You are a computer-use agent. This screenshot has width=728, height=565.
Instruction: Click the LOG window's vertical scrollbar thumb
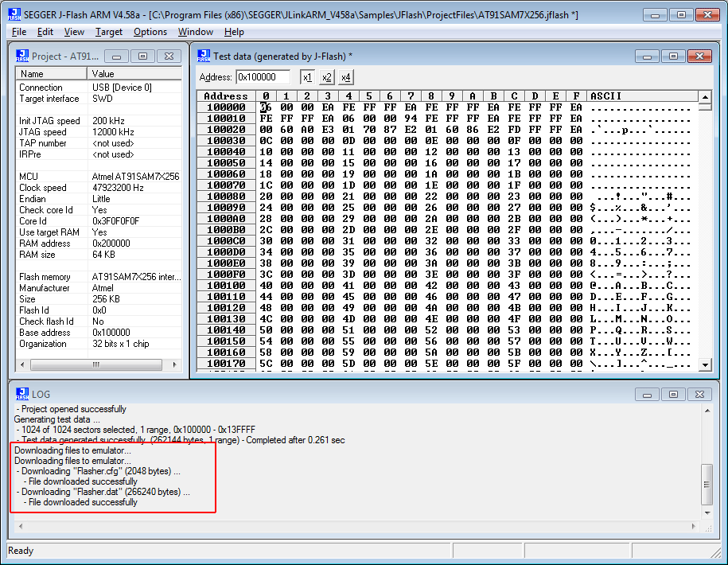(x=707, y=484)
